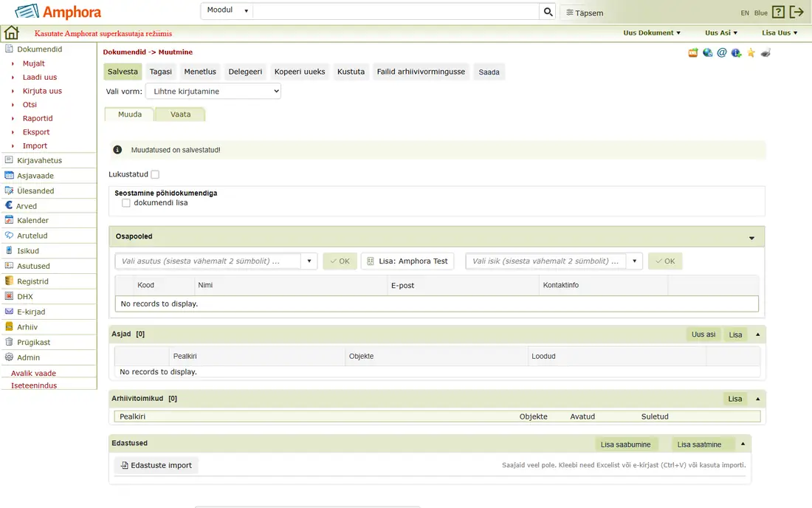Click the blue info icon with green plus
Screen dimensions: 812x508
click(737, 53)
